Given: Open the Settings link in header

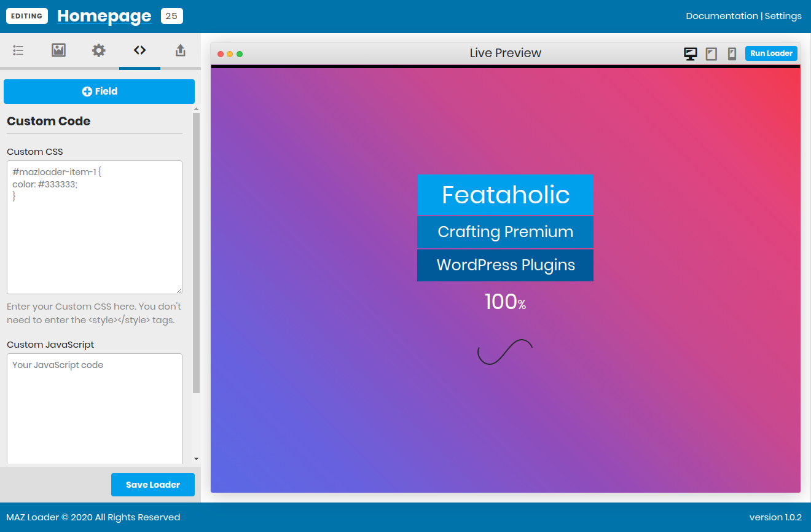Looking at the screenshot, I should click(x=783, y=16).
